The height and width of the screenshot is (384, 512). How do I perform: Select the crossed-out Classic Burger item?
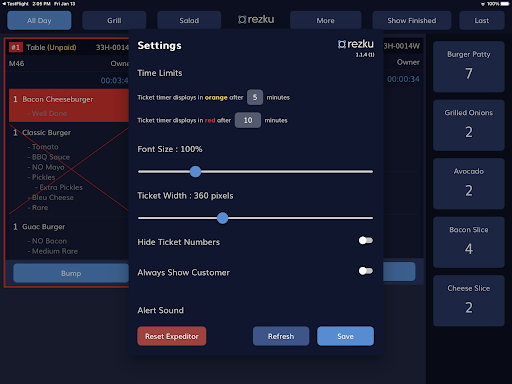[x=69, y=169]
